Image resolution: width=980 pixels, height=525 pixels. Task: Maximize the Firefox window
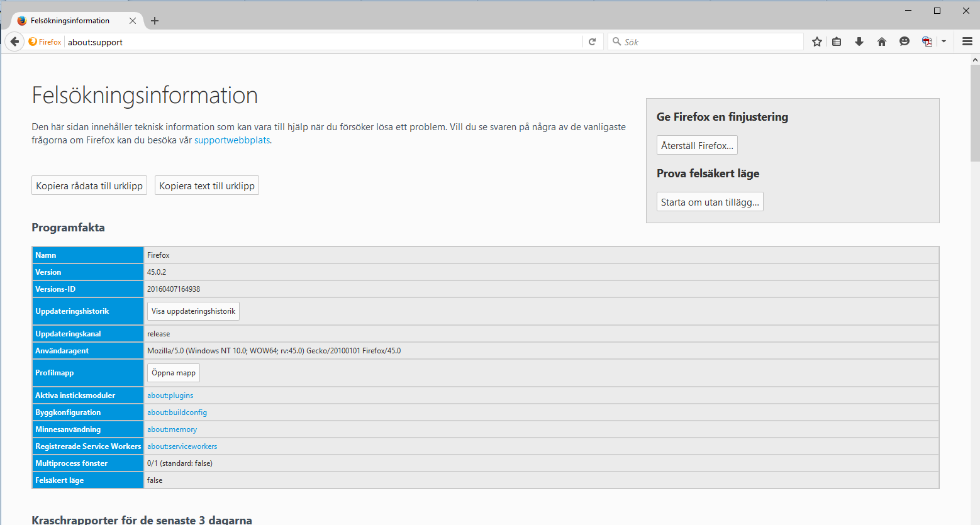937,11
